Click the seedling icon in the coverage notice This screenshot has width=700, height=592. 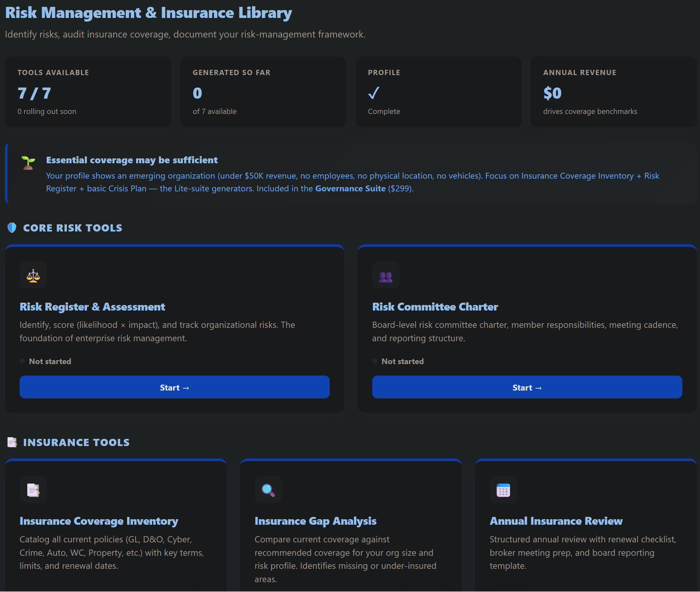coord(28,163)
